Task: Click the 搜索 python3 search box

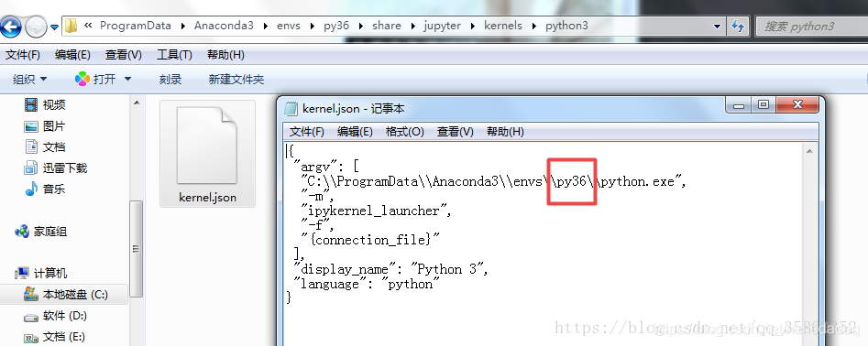Action: [811, 26]
